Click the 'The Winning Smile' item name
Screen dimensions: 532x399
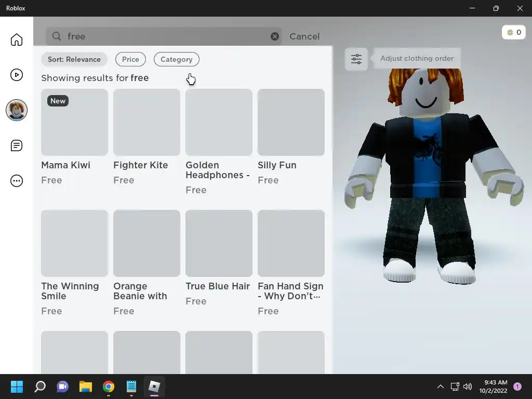[x=70, y=291]
